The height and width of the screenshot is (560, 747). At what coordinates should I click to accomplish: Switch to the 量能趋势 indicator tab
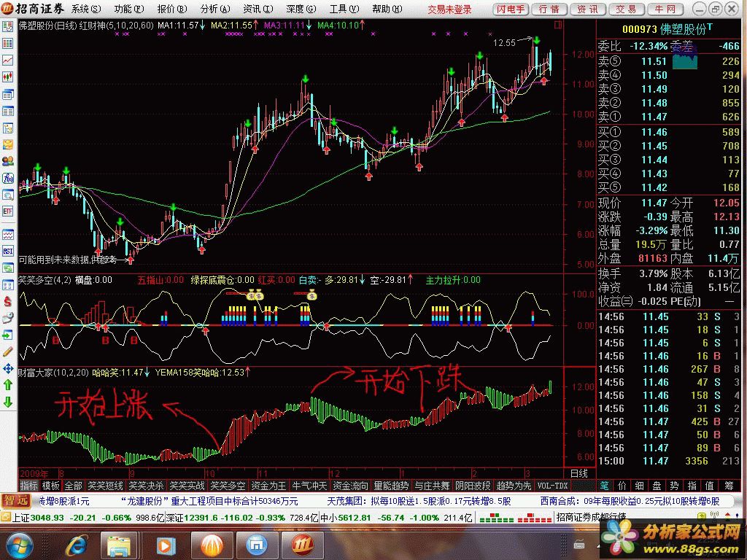(x=391, y=486)
